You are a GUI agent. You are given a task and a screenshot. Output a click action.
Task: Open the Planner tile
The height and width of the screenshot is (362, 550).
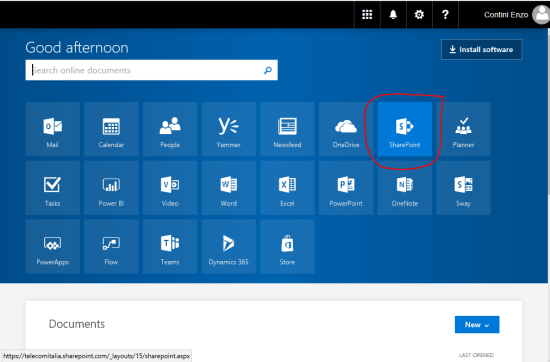(463, 129)
